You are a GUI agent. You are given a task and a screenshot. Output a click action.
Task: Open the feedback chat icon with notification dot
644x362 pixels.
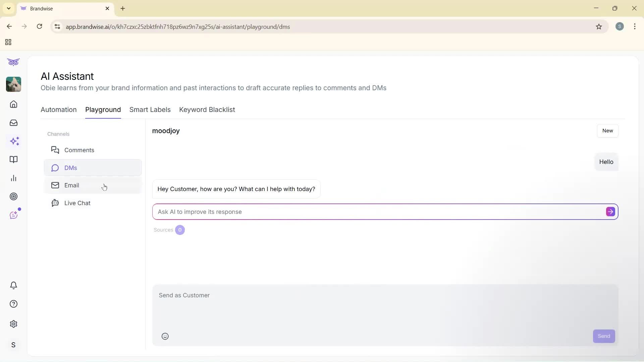pyautogui.click(x=13, y=215)
